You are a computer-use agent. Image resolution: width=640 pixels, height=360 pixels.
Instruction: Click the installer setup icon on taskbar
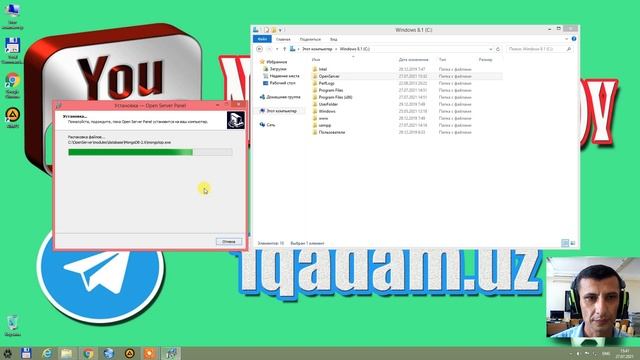pyautogui.click(x=171, y=353)
